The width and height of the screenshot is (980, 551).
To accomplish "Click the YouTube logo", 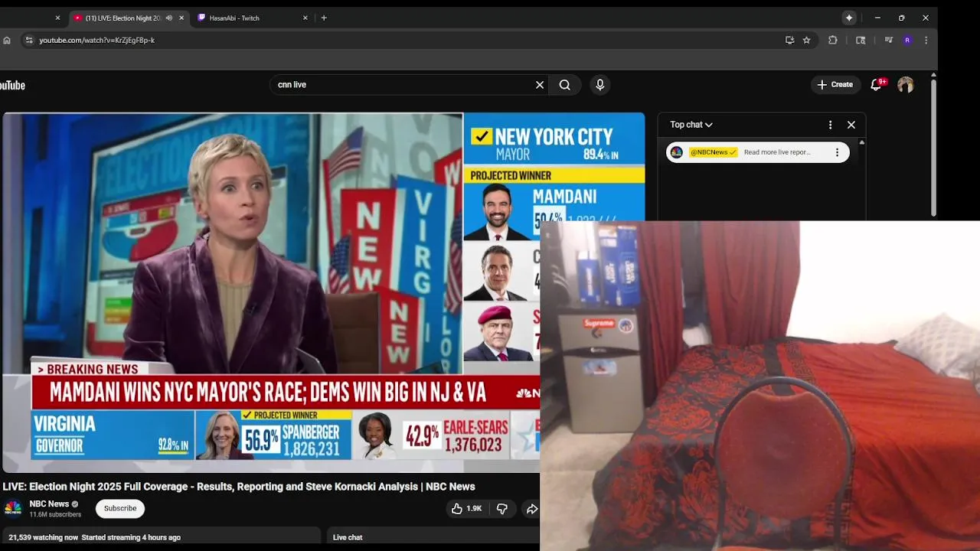I will click(12, 85).
